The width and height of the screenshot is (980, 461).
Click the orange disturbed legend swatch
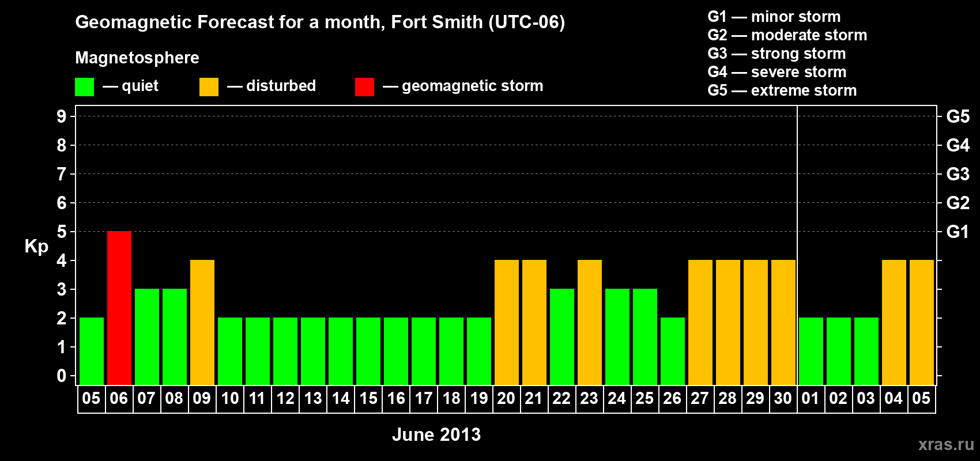tap(209, 87)
